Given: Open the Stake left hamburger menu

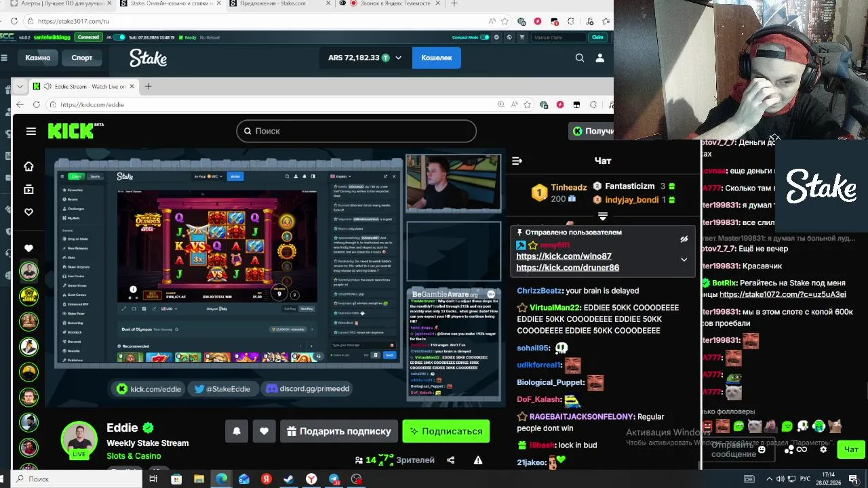Looking at the screenshot, I should (4, 58).
